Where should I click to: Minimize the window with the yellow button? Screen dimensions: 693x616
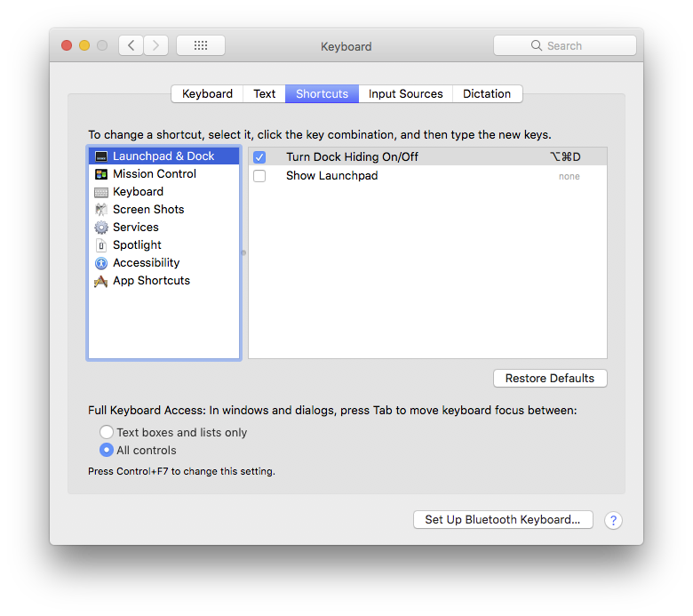tap(84, 45)
